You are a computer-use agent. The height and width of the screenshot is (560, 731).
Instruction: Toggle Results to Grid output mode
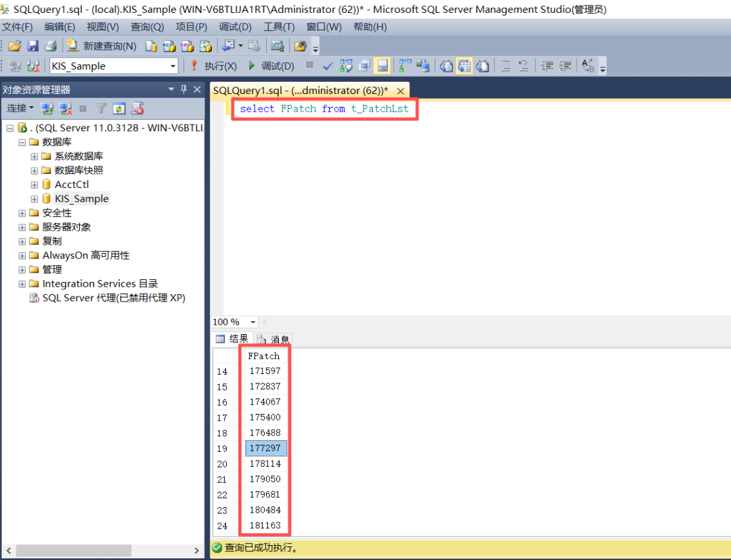click(x=464, y=66)
